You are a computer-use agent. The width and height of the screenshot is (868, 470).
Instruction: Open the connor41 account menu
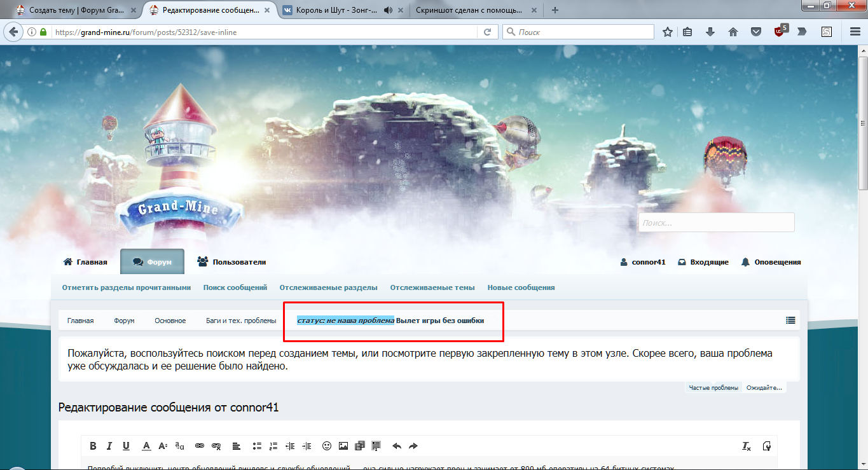[642, 262]
